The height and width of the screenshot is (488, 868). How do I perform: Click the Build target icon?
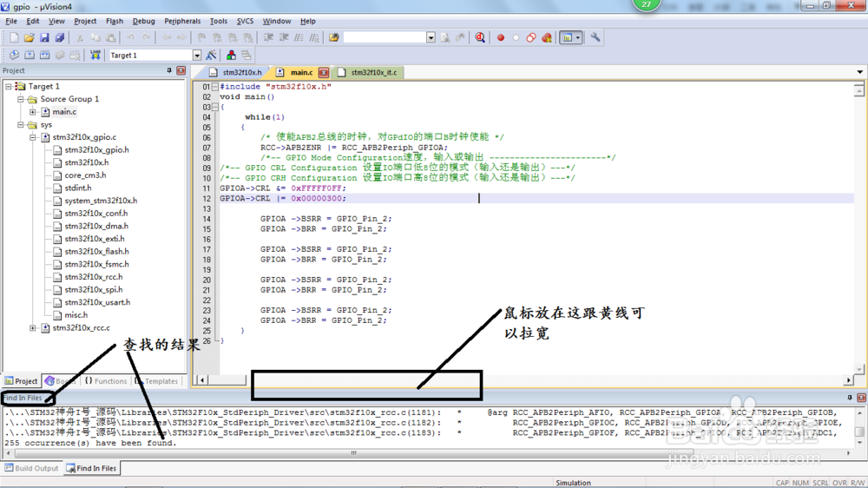tap(30, 55)
